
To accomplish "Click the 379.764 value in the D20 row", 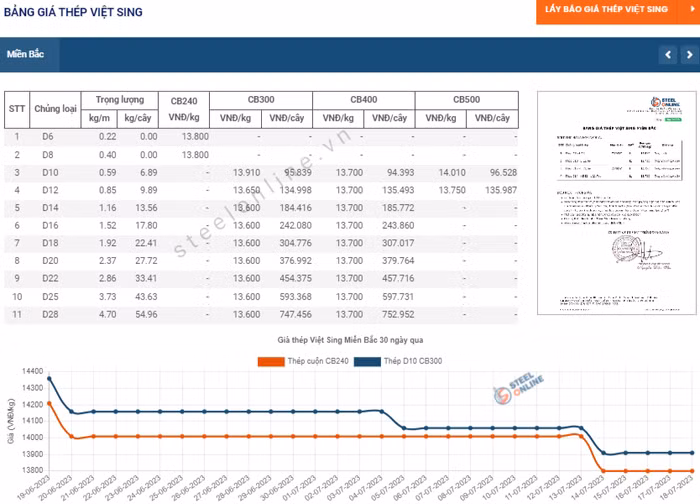I will click(x=398, y=261).
